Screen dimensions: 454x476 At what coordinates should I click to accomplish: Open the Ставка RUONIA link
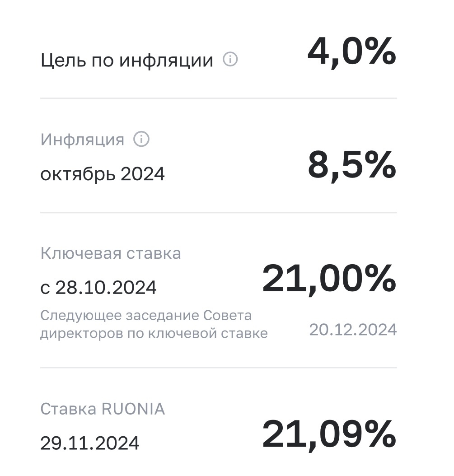coord(103,409)
